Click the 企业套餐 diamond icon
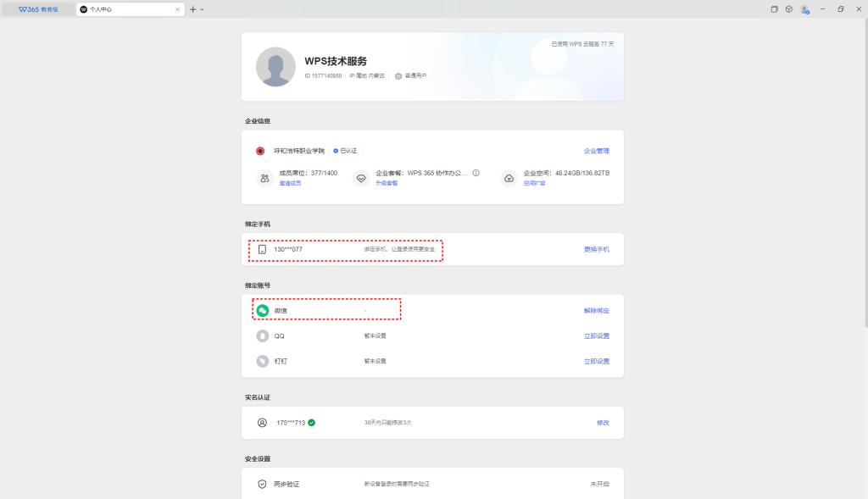The height and width of the screenshot is (499, 868). (x=361, y=178)
